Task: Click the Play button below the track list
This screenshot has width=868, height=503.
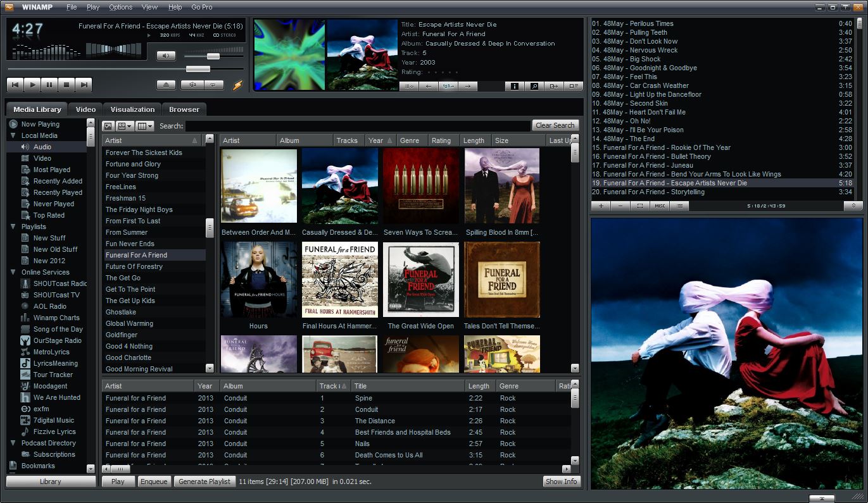Action: tap(118, 481)
